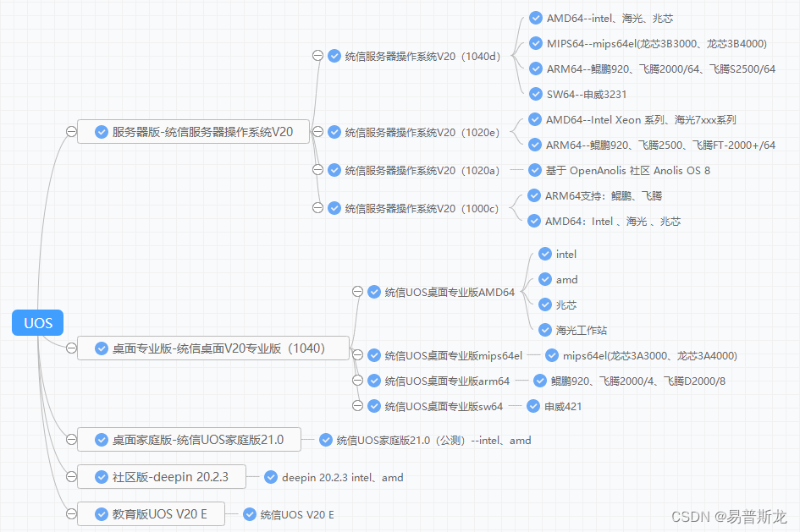Click check icon beside 1040d node
This screenshot has width=800, height=532.
[x=334, y=56]
